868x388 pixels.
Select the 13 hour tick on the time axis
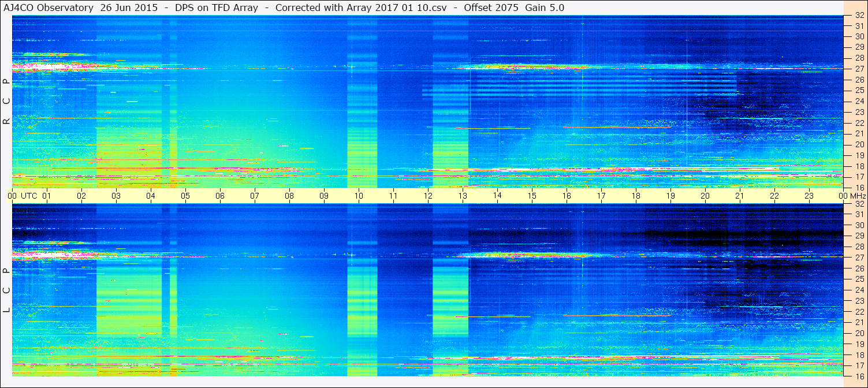pos(463,196)
